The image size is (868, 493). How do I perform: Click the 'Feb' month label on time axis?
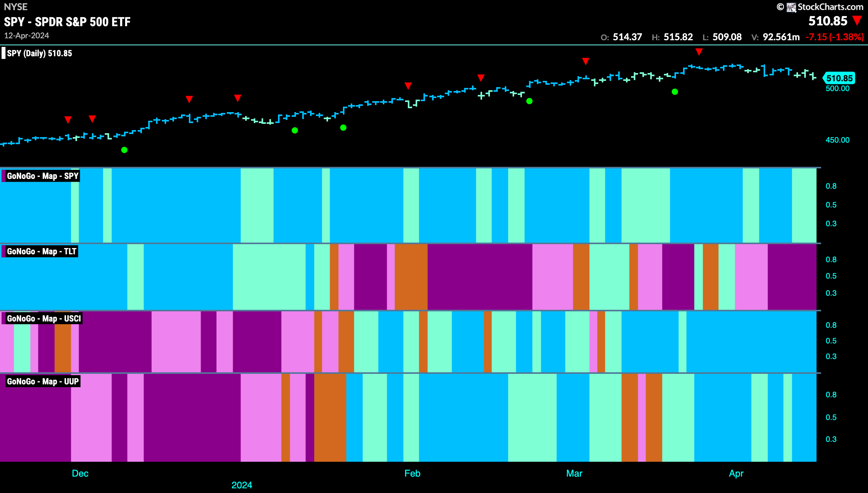tap(412, 473)
